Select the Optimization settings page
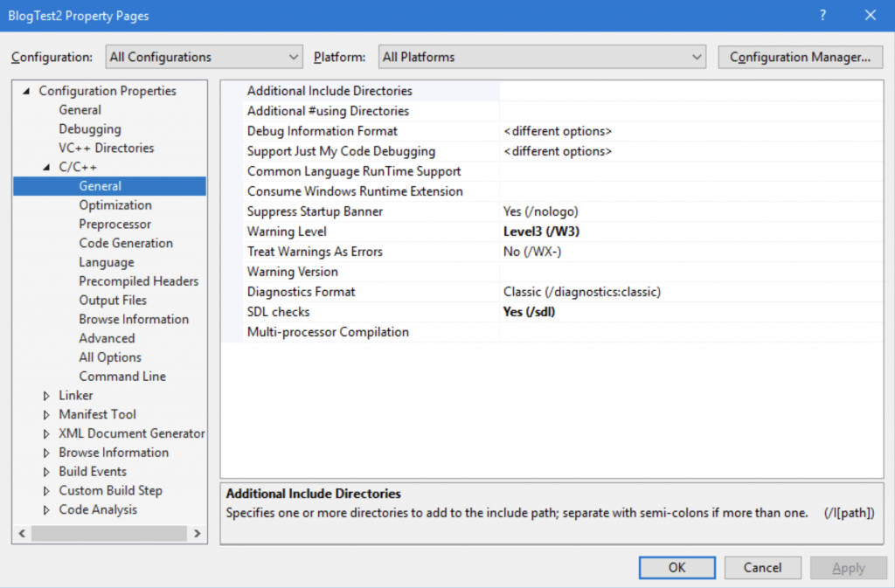This screenshot has height=588, width=895. [x=115, y=204]
